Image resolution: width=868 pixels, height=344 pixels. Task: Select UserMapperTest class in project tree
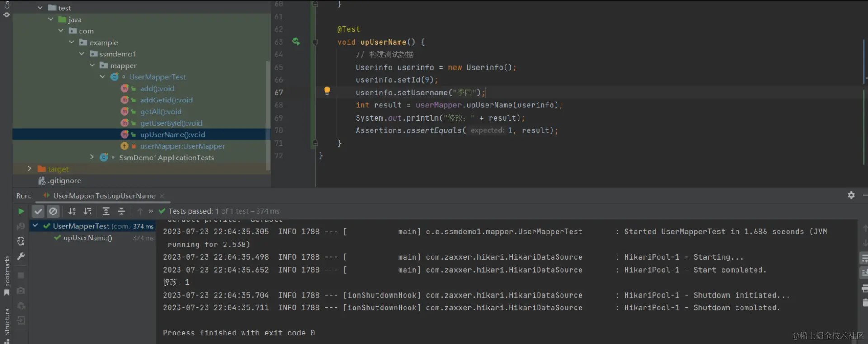pyautogui.click(x=158, y=77)
